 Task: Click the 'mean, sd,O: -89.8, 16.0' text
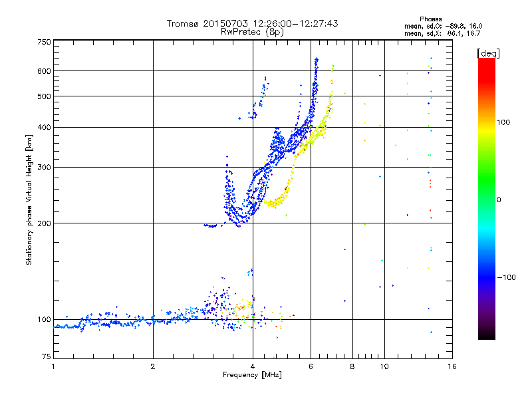443,27
